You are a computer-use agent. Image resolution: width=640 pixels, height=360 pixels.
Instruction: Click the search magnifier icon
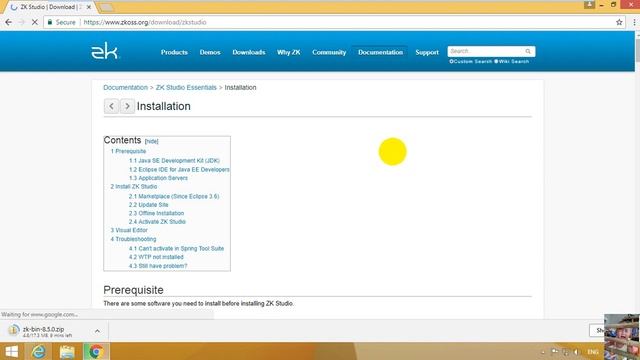528,51
